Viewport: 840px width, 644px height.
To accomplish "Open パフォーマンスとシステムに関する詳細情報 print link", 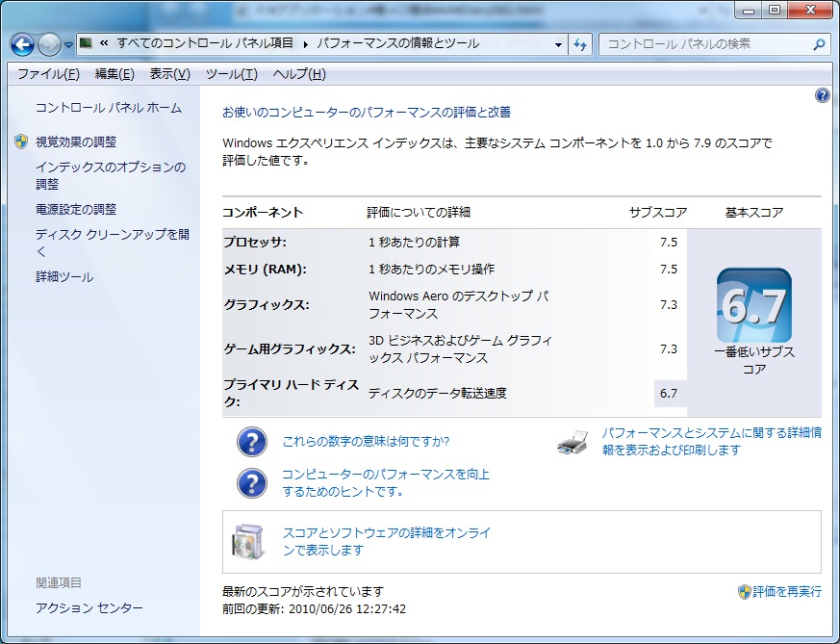I will pyautogui.click(x=711, y=442).
